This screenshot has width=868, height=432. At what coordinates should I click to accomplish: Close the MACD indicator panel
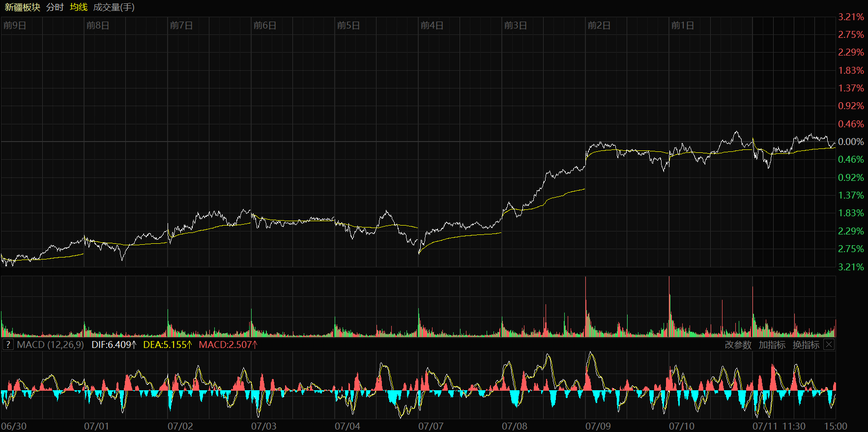tap(829, 345)
